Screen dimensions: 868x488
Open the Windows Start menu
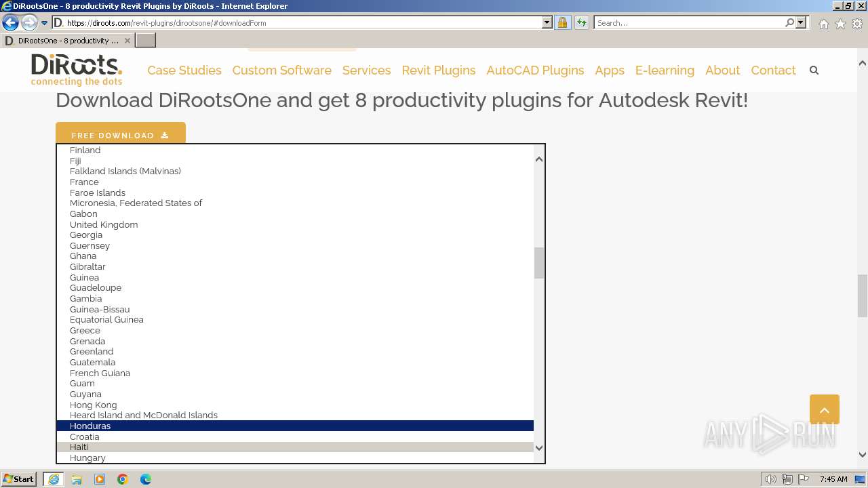click(x=19, y=479)
